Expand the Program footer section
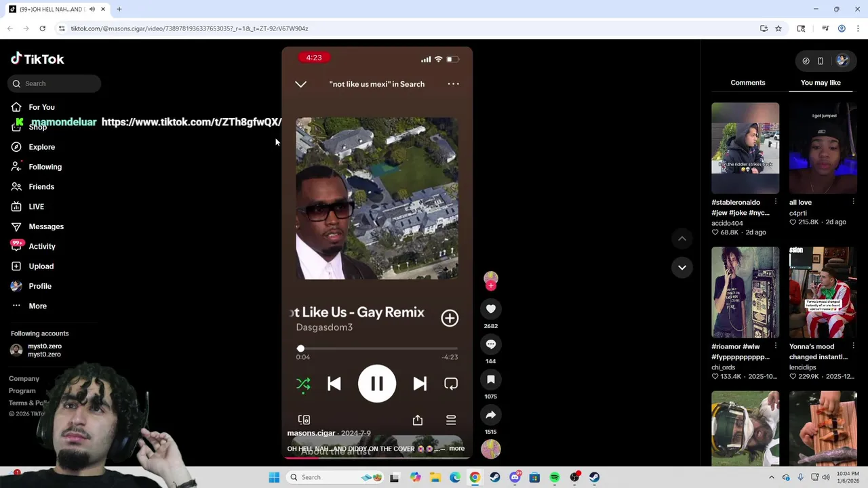This screenshot has height=488, width=868. 22,391
